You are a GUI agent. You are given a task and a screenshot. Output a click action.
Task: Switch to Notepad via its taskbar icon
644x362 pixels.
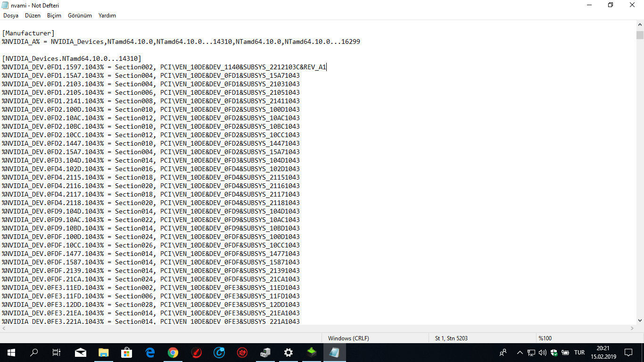pyautogui.click(x=335, y=352)
